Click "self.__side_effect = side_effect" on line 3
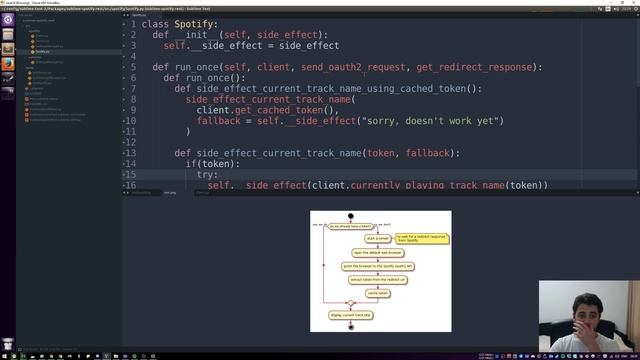The width and height of the screenshot is (640, 360). click(251, 46)
